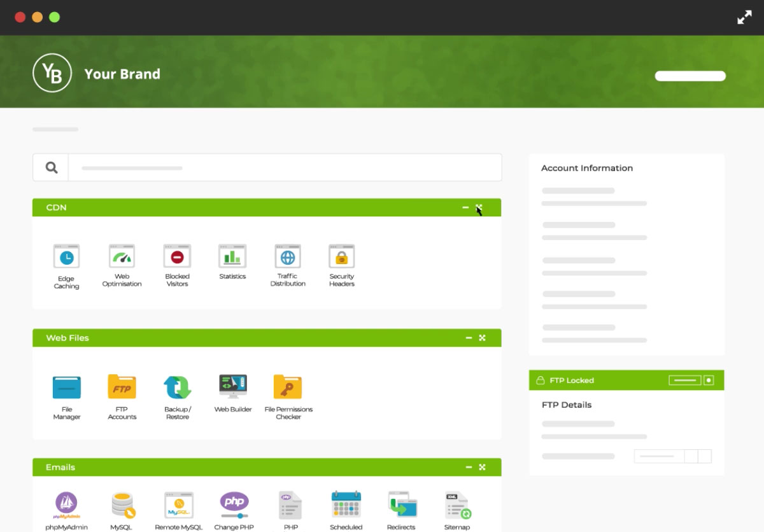Collapse the CDN section with minus
The width and height of the screenshot is (764, 532).
click(x=465, y=207)
